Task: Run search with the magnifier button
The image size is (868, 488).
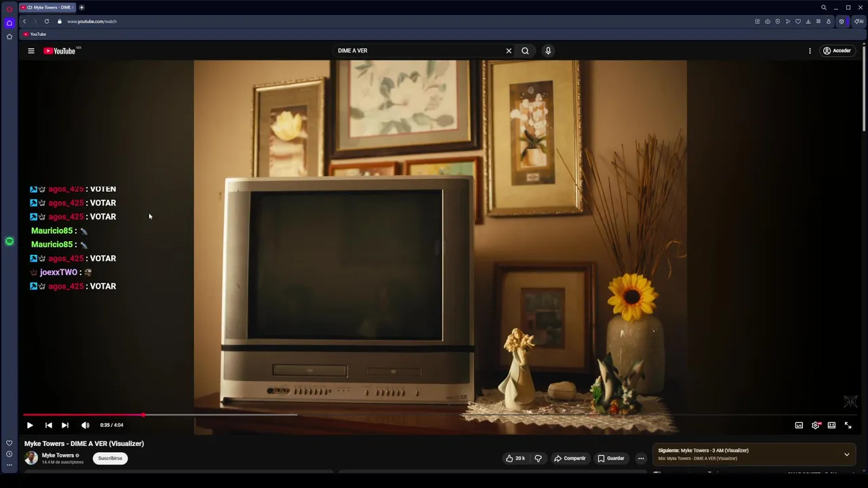Action: [x=525, y=51]
